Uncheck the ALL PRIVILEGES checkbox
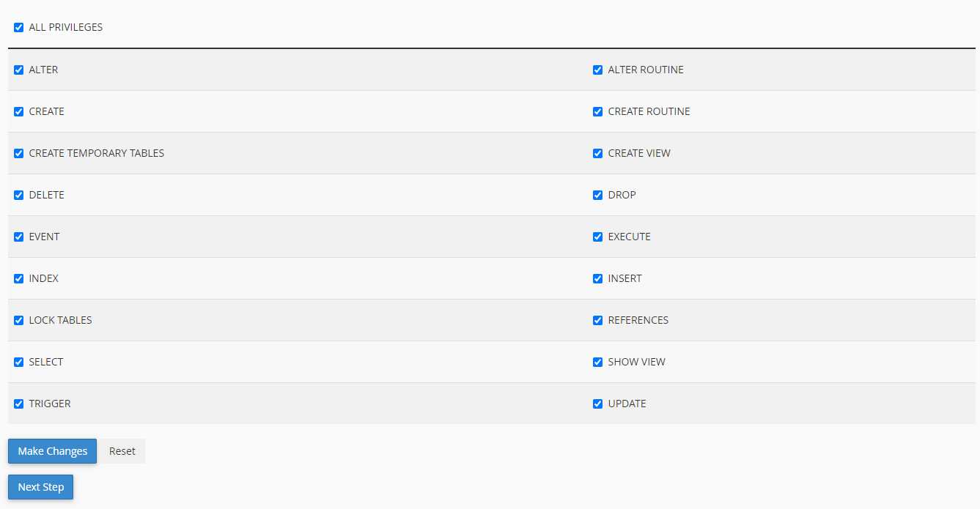 (x=19, y=28)
